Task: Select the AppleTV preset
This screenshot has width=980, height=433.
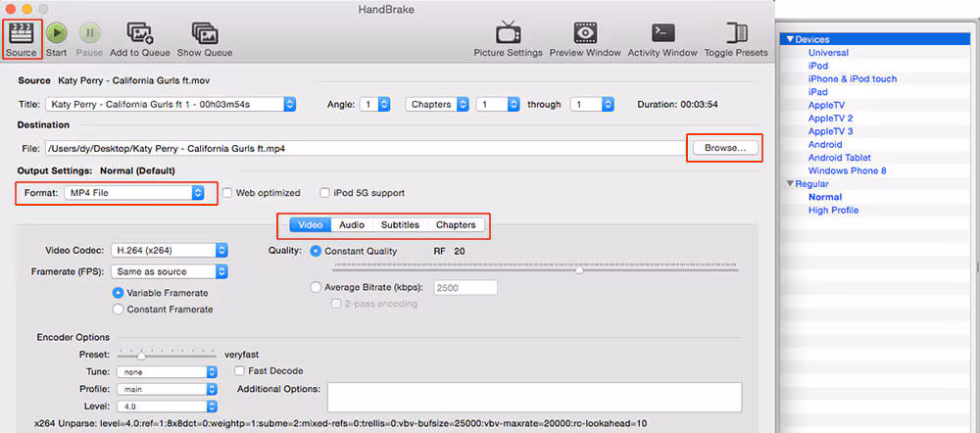Action: click(826, 105)
